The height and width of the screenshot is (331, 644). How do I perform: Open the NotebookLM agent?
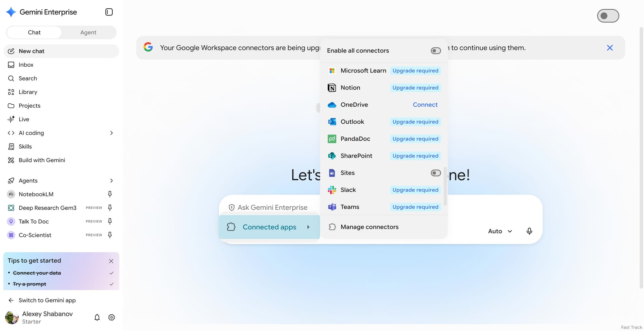pyautogui.click(x=36, y=194)
